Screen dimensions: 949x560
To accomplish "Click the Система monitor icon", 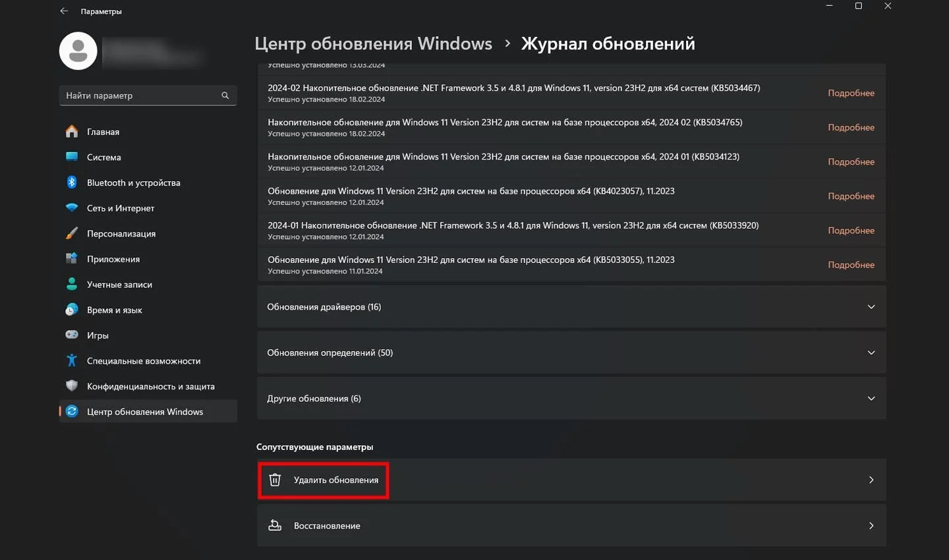I will 72,157.
